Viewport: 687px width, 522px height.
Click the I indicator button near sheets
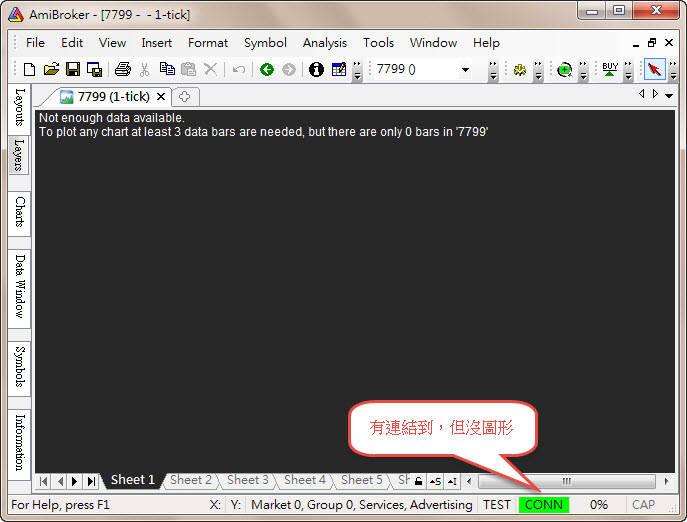coord(452,482)
